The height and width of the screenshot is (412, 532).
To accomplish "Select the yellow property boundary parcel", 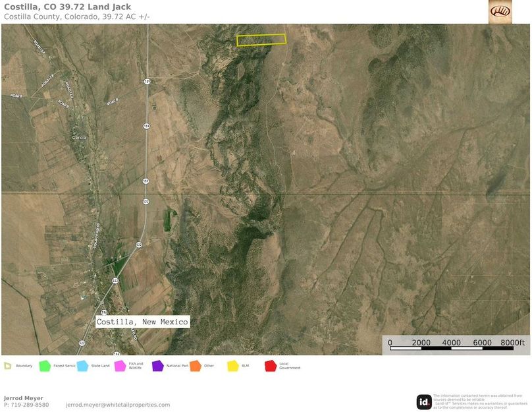I will pos(261,40).
